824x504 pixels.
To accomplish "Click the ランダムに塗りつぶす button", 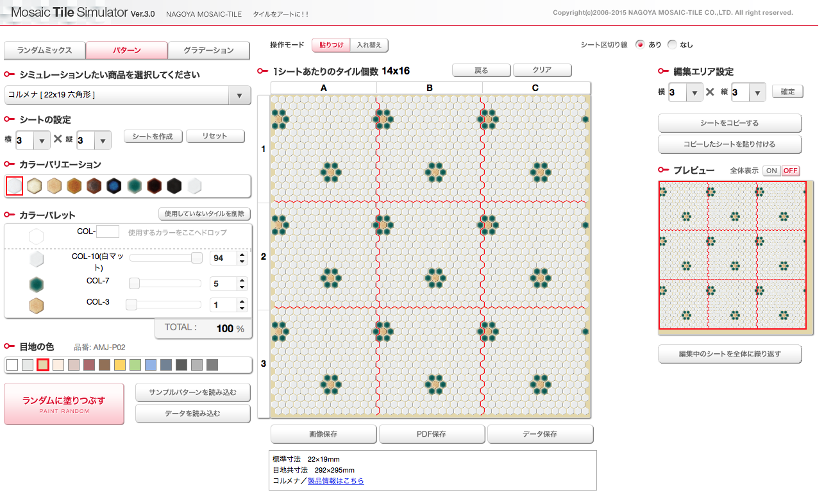I will (64, 403).
